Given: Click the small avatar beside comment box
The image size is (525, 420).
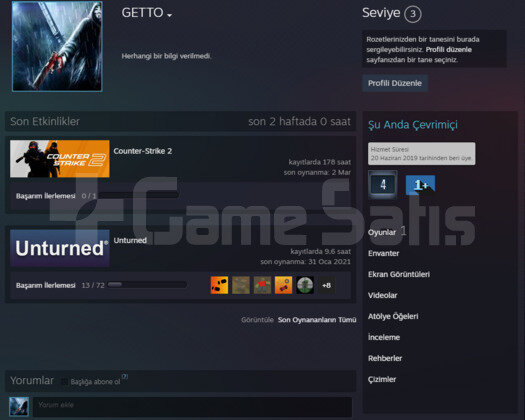Looking at the screenshot, I should point(19,406).
